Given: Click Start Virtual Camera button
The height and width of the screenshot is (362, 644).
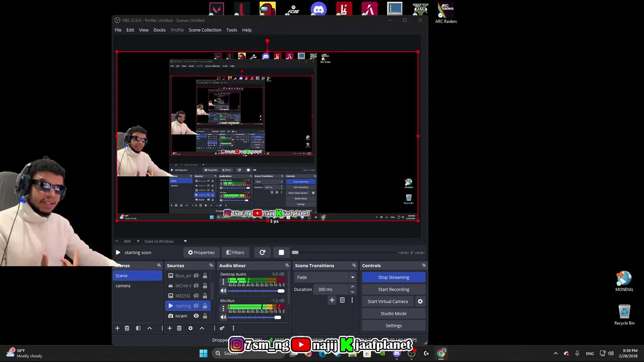Looking at the screenshot, I should coord(387,301).
